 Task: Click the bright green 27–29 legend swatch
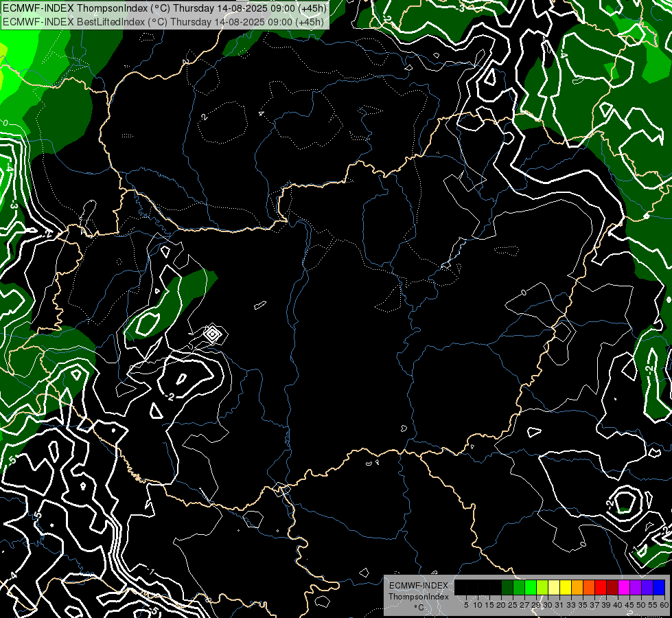531,587
